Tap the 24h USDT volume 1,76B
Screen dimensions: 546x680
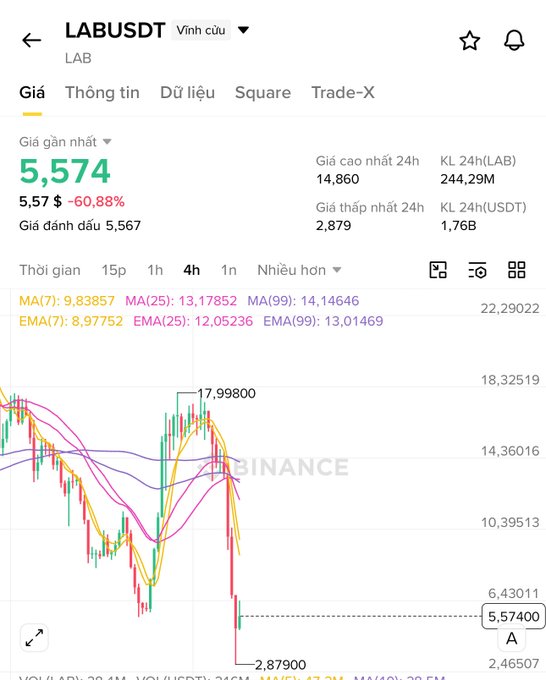[x=458, y=226]
